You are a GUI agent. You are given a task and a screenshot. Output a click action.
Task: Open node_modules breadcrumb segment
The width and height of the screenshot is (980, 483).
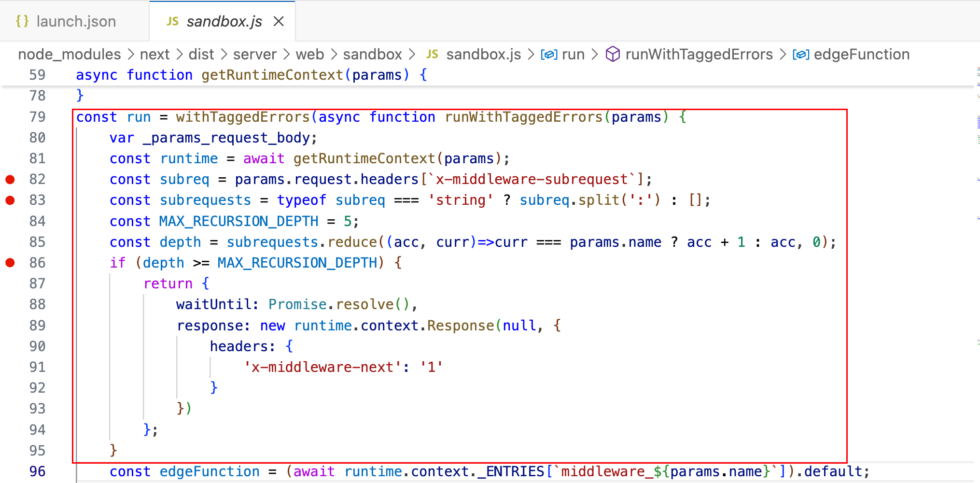[x=70, y=54]
